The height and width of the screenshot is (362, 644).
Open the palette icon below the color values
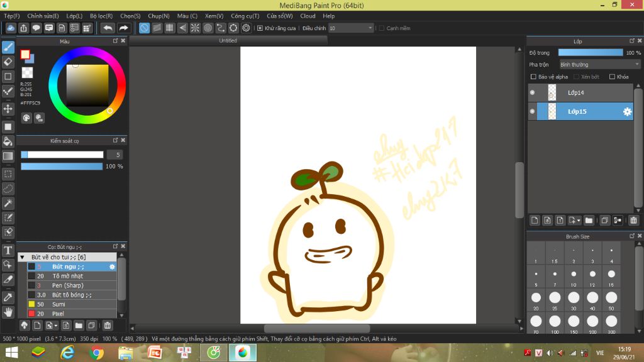point(26,118)
